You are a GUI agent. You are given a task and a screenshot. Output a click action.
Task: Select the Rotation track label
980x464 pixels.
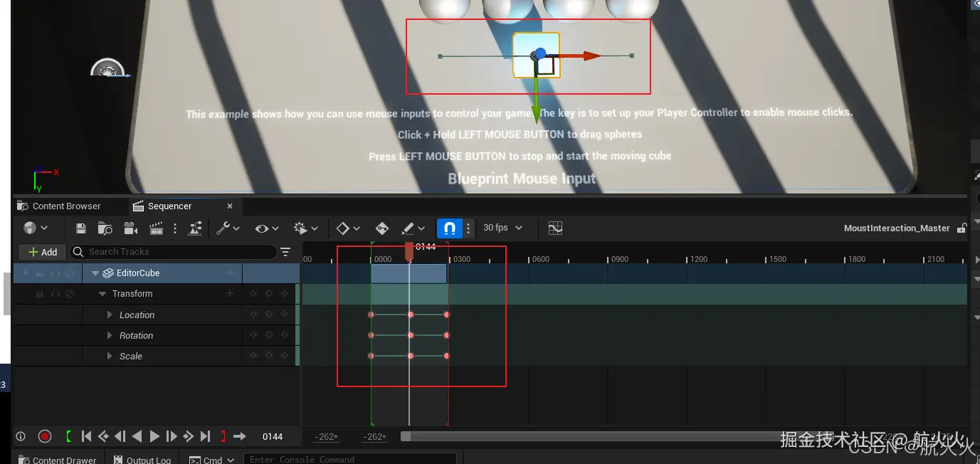(x=136, y=336)
